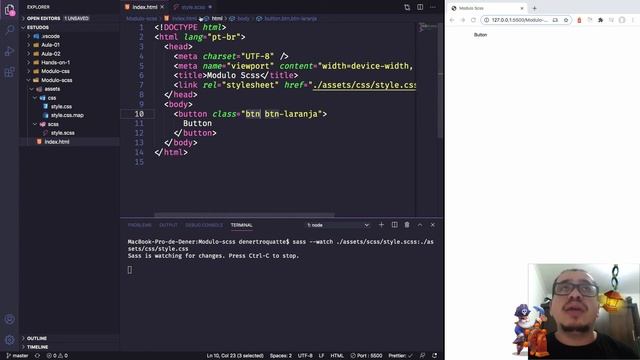The height and width of the screenshot is (360, 640).
Task: Go back in the browser window
Action: (x=452, y=20)
